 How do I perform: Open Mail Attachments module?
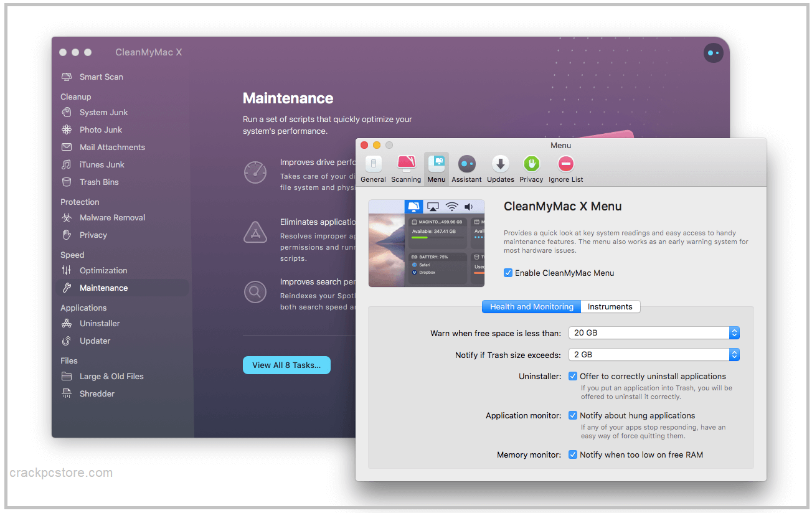tap(103, 147)
